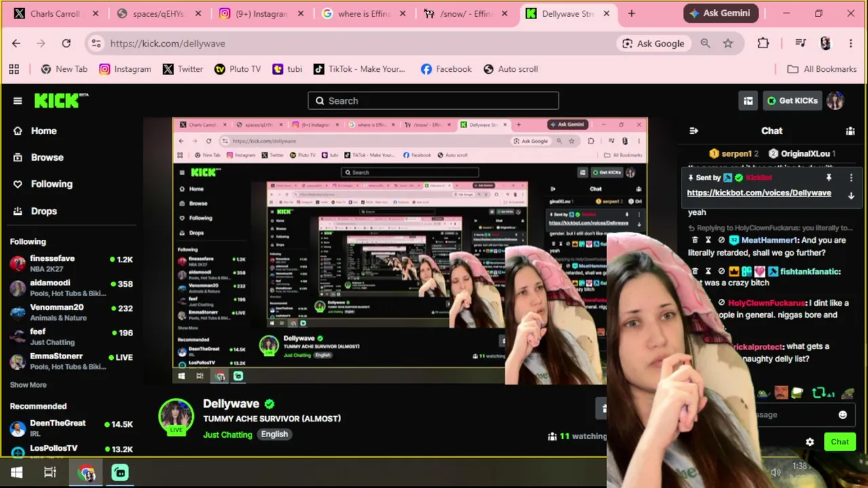The height and width of the screenshot is (488, 868).
Task: Delete MeatHammer1's message with trash icon
Action: tap(695, 240)
